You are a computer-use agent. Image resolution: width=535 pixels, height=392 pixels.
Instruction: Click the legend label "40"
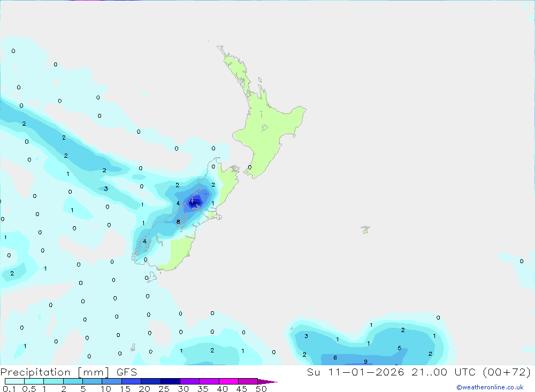(x=223, y=389)
